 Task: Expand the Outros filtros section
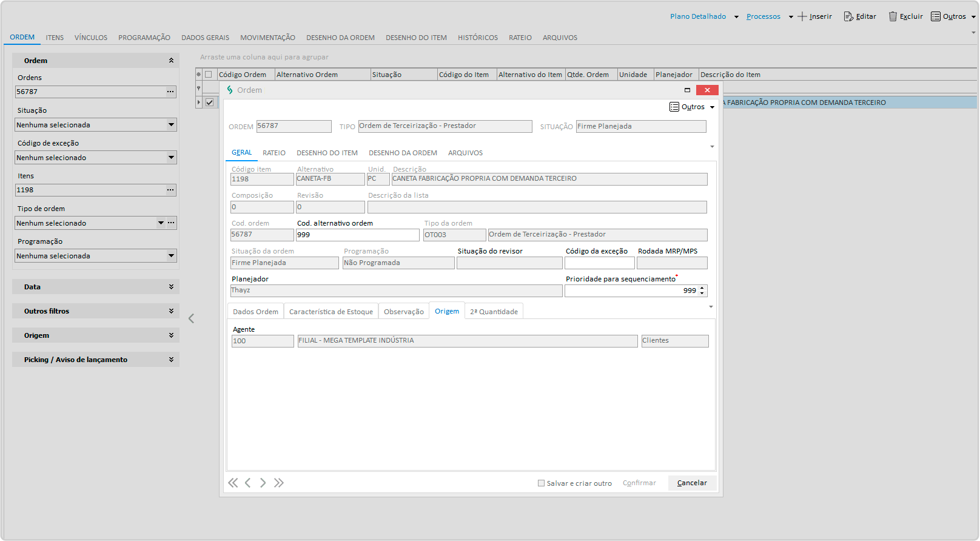click(x=171, y=311)
